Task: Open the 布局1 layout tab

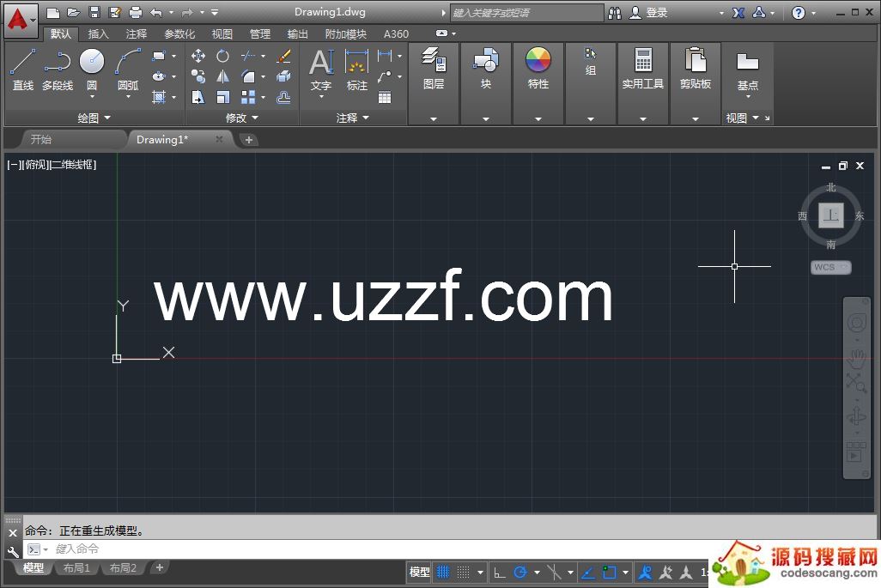Action: pos(76,568)
